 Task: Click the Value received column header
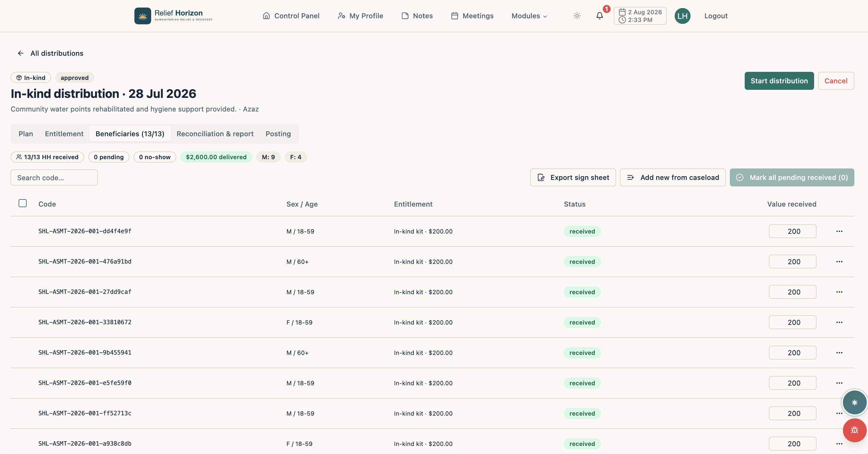tap(791, 204)
